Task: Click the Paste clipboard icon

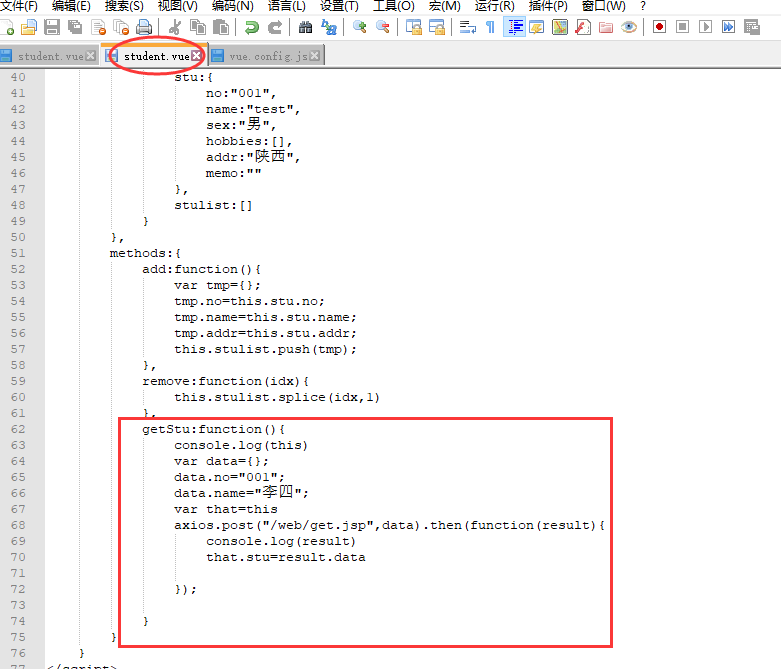Action: [x=221, y=27]
